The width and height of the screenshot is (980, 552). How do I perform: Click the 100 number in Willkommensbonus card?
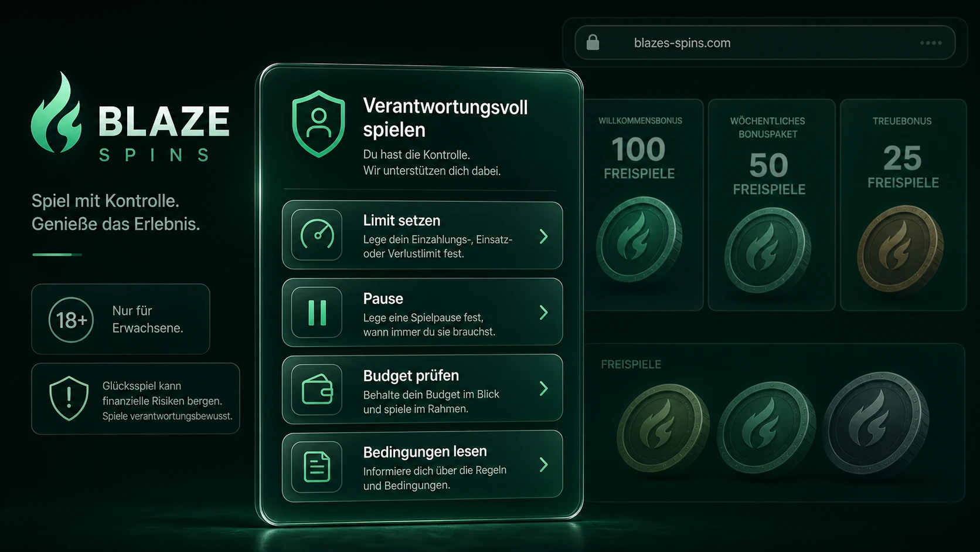click(639, 149)
